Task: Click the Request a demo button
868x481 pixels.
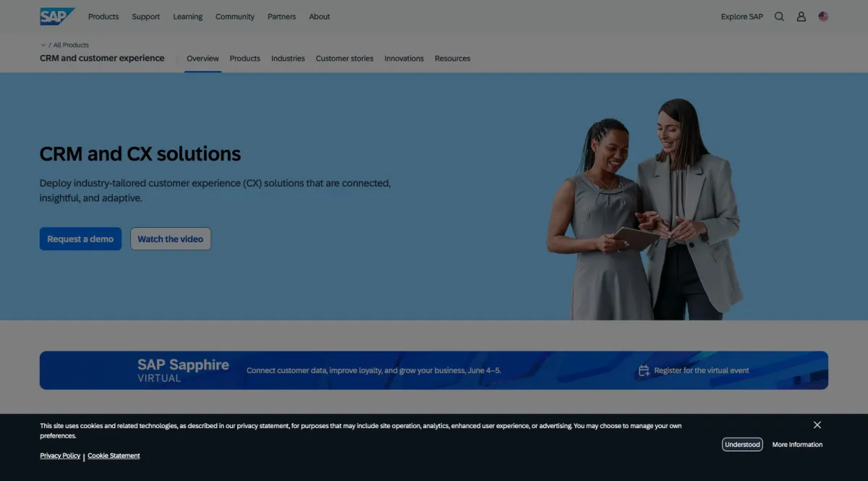Action: click(80, 239)
